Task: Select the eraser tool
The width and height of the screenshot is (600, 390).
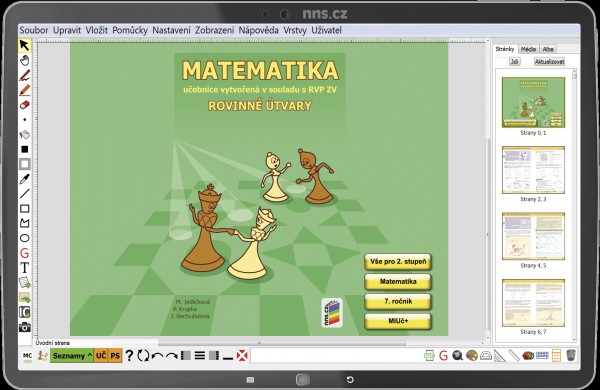Action: 24,105
